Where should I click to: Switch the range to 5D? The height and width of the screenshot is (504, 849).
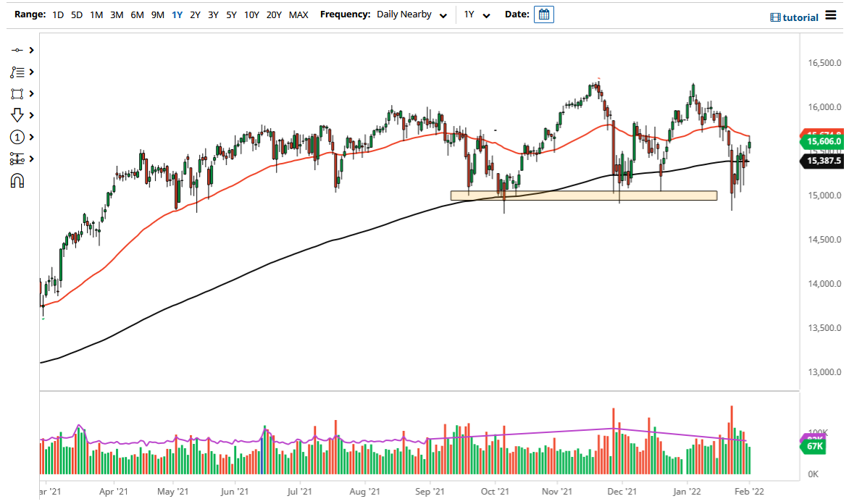(76, 14)
